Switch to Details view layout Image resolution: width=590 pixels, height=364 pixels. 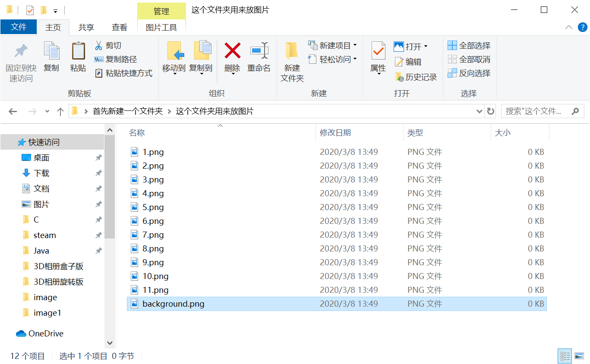pyautogui.click(x=565, y=356)
